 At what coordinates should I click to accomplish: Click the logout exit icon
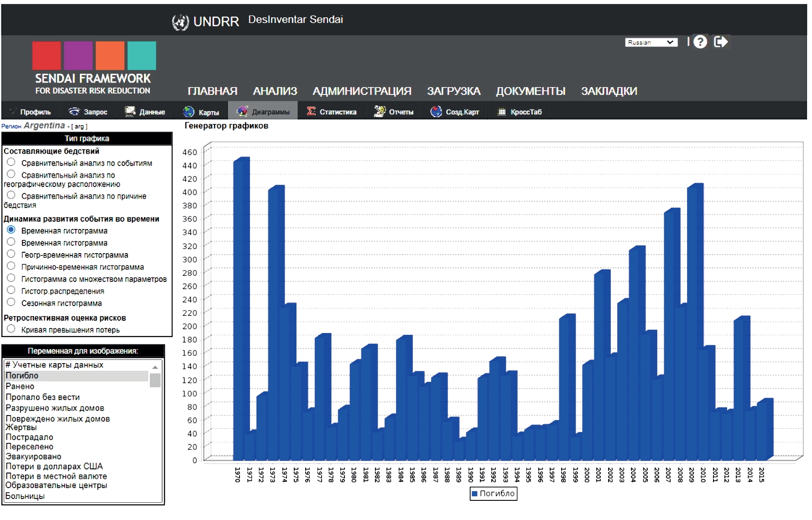click(721, 42)
